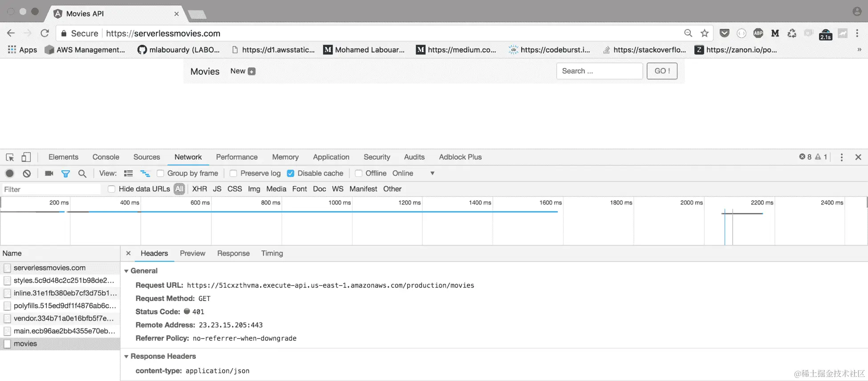This screenshot has width=868, height=381.
Task: Click the zoom magnifier icon in address bar
Action: [x=688, y=33]
